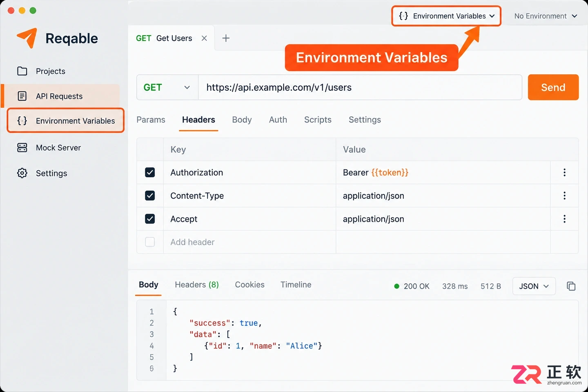The height and width of the screenshot is (392, 588).
Task: Uncheck the Accept header checkbox
Action: [x=150, y=219]
